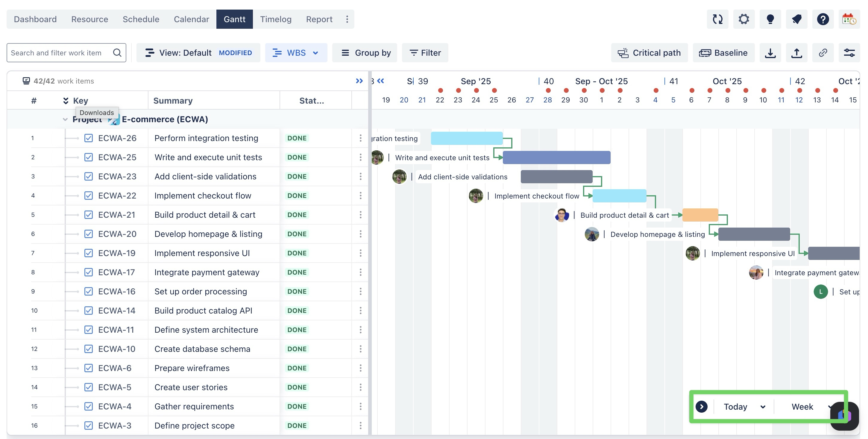Image resolution: width=868 pixels, height=439 pixels.
Task: Switch to the Calendar tab
Action: [x=191, y=19]
